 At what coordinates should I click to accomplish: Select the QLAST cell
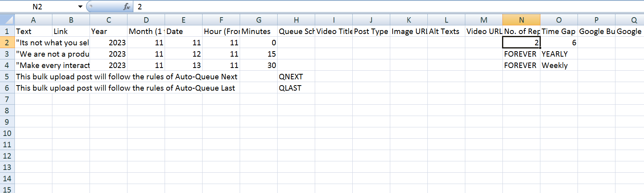tap(296, 88)
